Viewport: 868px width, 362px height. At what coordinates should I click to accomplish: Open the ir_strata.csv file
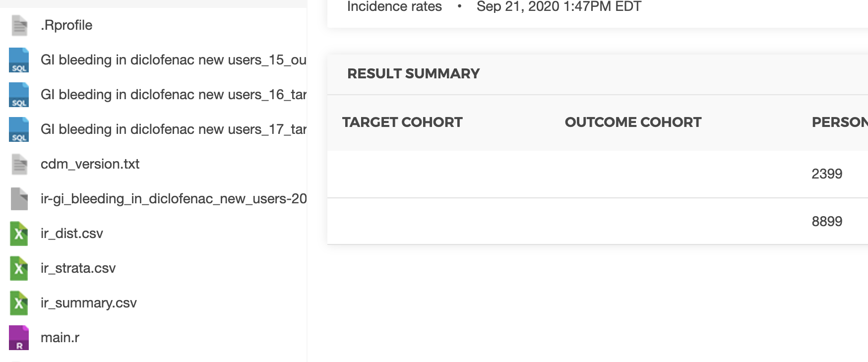click(x=78, y=268)
